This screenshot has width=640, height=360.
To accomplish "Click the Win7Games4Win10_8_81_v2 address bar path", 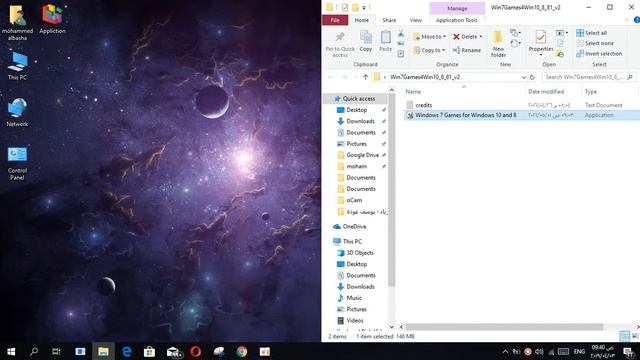I will tap(425, 77).
